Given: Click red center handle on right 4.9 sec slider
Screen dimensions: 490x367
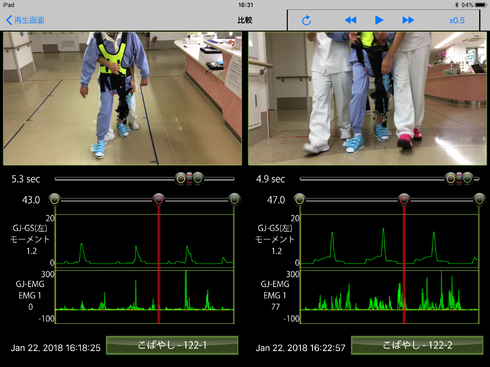Looking at the screenshot, I should coord(459,179).
